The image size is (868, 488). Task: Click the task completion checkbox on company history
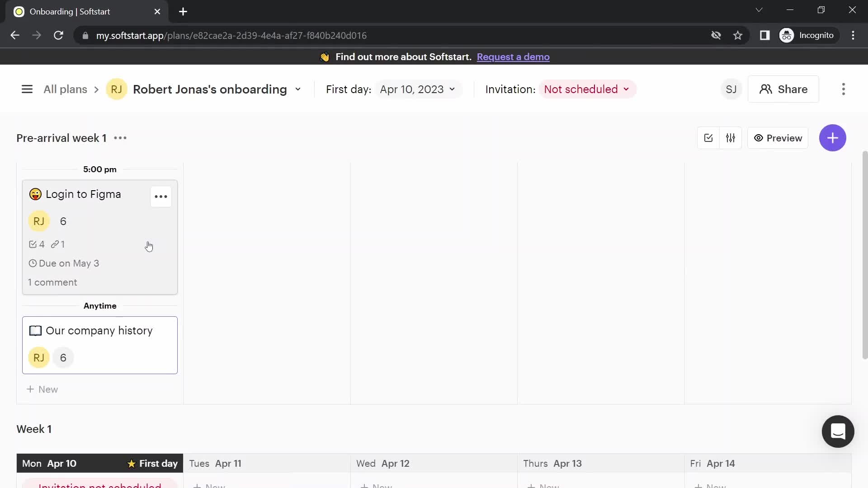tap(34, 330)
